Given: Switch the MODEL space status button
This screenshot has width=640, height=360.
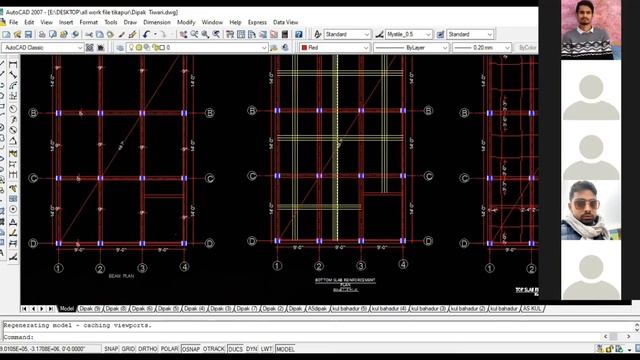Looking at the screenshot, I should point(285,349).
